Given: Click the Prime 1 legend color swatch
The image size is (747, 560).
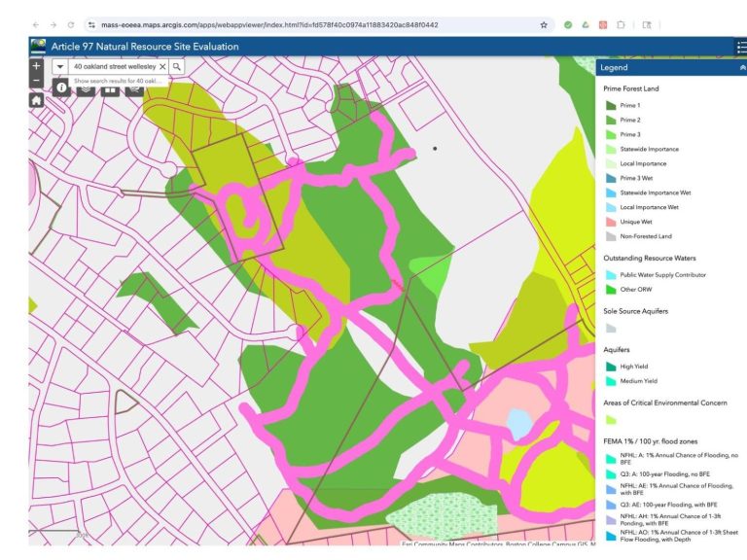Looking at the screenshot, I should (611, 105).
